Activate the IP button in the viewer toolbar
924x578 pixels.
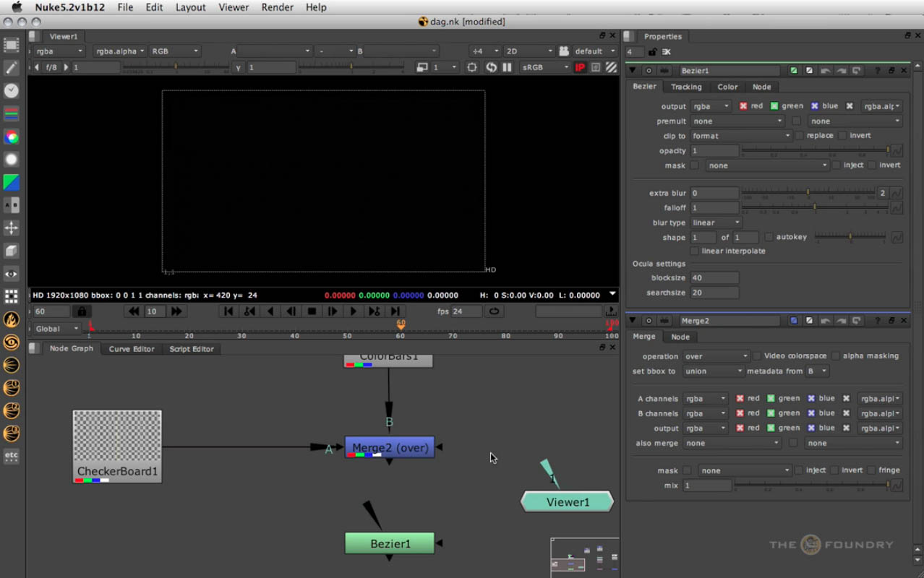coord(578,66)
